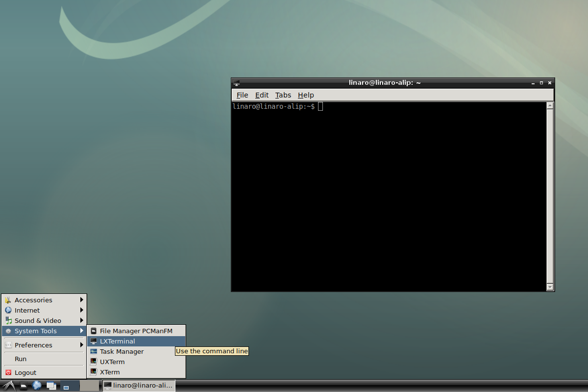This screenshot has height=392, width=588.
Task: Click the Task Manager graph icon
Action: click(93, 351)
